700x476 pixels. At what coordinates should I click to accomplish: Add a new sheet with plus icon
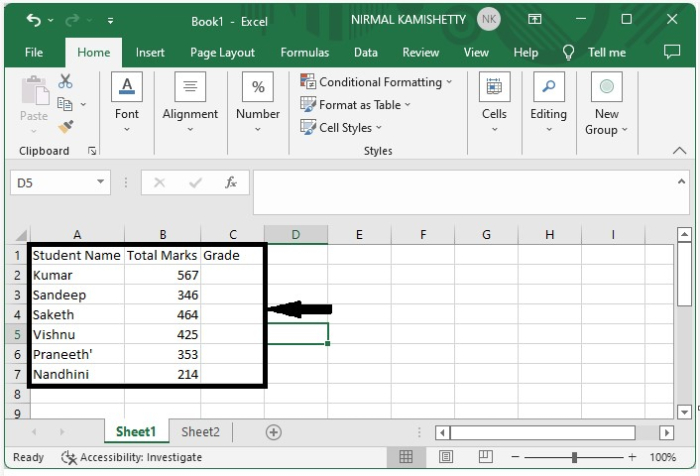pos(273,432)
